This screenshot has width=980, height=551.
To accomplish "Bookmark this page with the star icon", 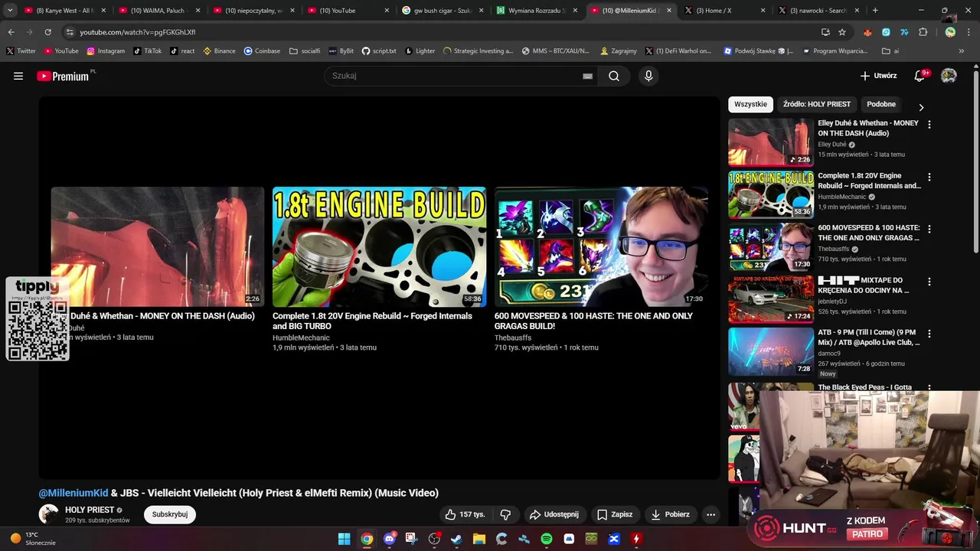I will point(842,32).
